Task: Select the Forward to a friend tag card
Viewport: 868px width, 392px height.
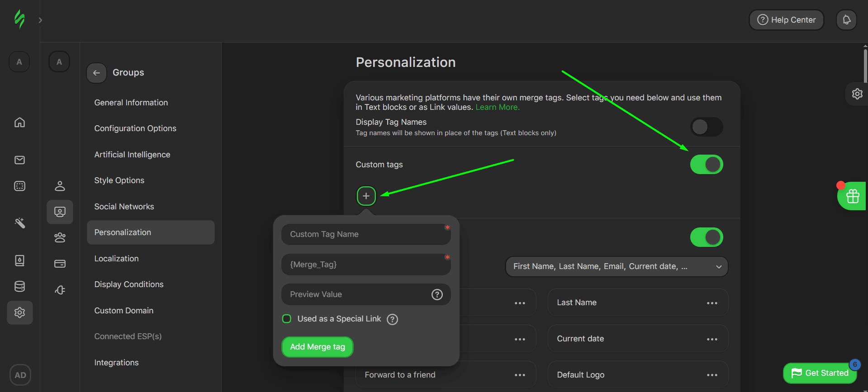Action: pos(446,375)
